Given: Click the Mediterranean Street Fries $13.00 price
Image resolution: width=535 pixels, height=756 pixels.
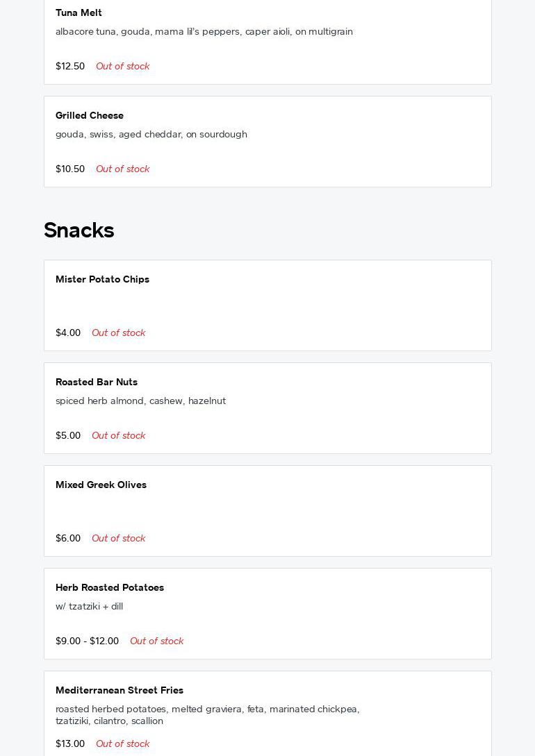Looking at the screenshot, I should coord(70,744).
